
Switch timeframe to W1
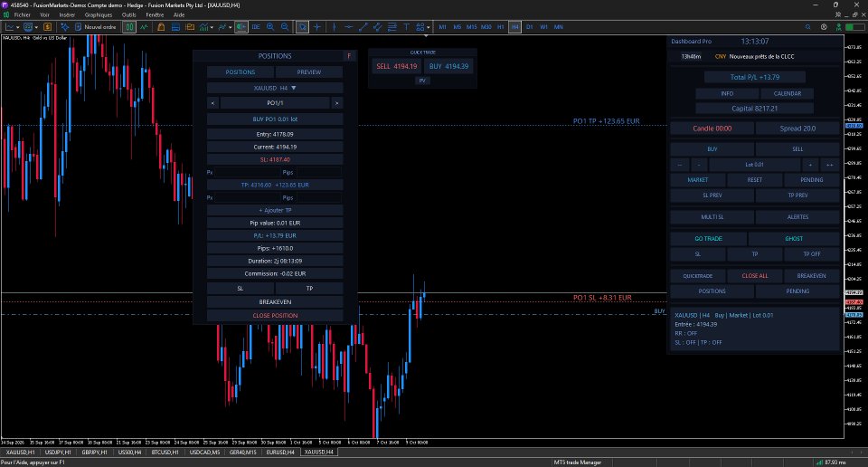coord(543,26)
